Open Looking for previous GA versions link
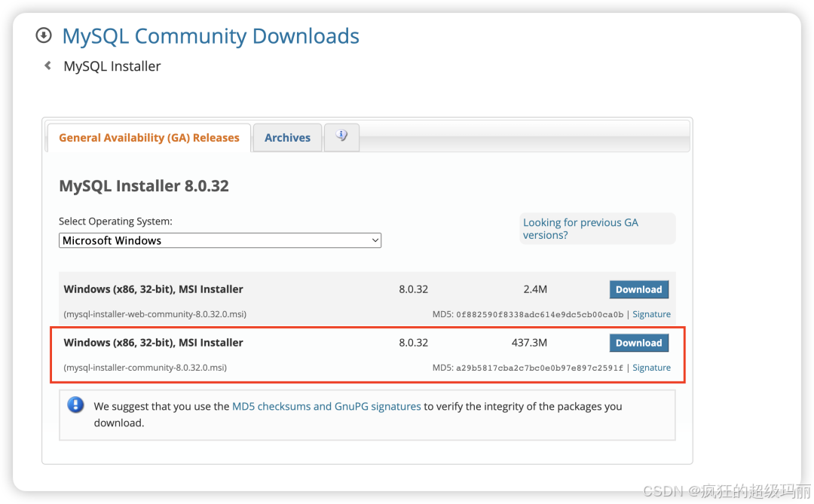Image resolution: width=814 pixels, height=504 pixels. point(580,228)
